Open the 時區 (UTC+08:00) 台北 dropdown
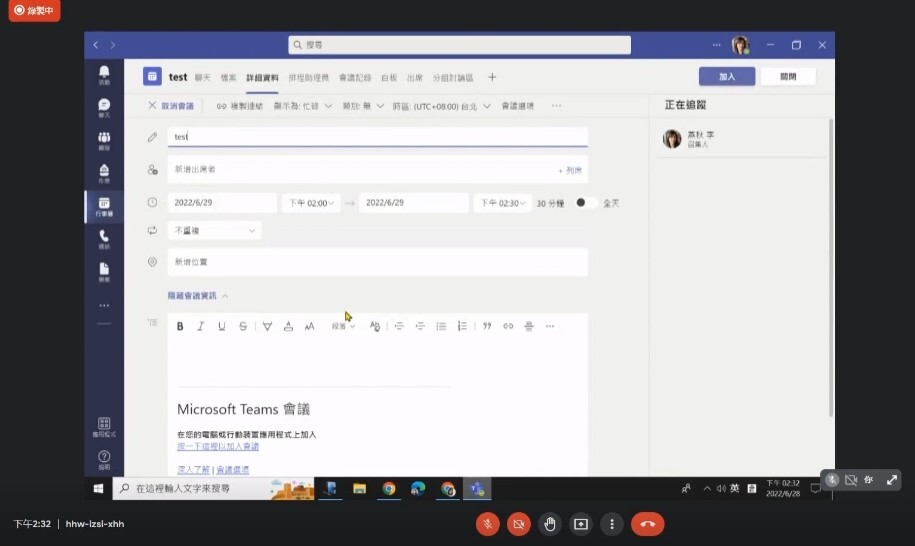This screenshot has height=546, width=915. point(441,106)
